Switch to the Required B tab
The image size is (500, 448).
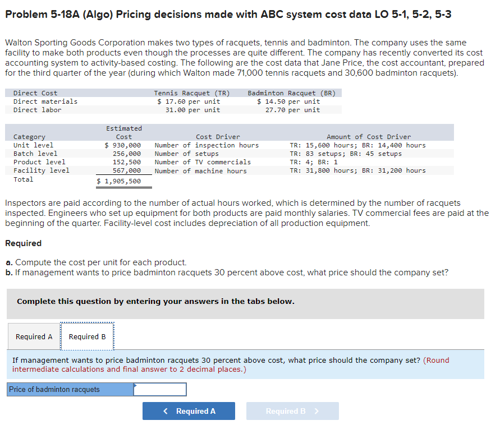[87, 336]
